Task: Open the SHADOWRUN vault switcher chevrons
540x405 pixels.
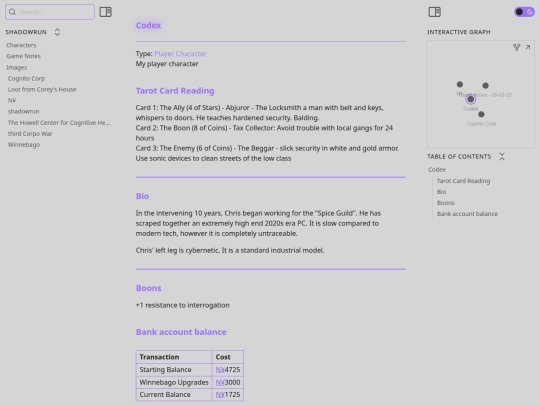Action: coord(57,32)
